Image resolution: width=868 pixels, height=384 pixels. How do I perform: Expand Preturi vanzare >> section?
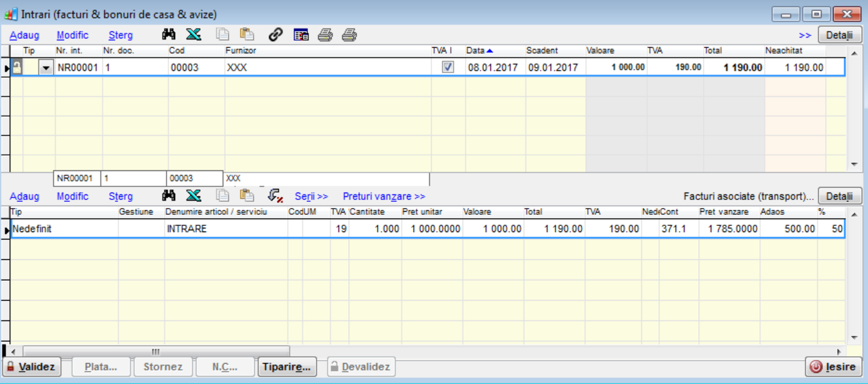coord(384,196)
